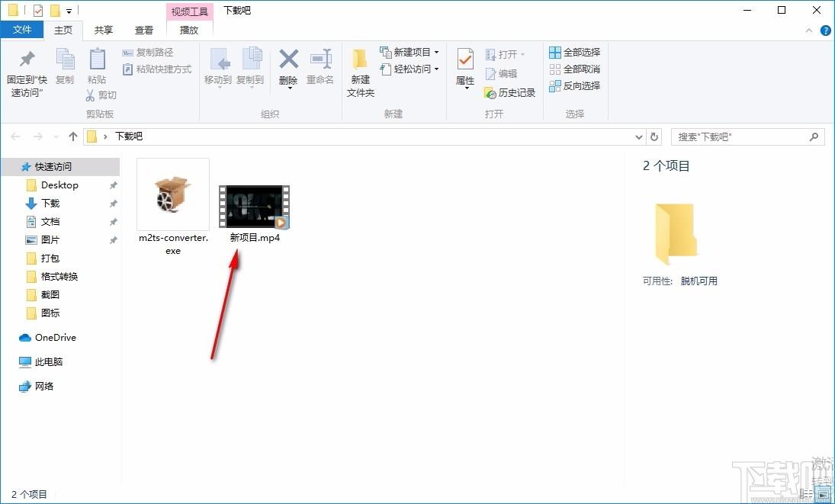Click the Edit ribbon button

click(x=500, y=73)
